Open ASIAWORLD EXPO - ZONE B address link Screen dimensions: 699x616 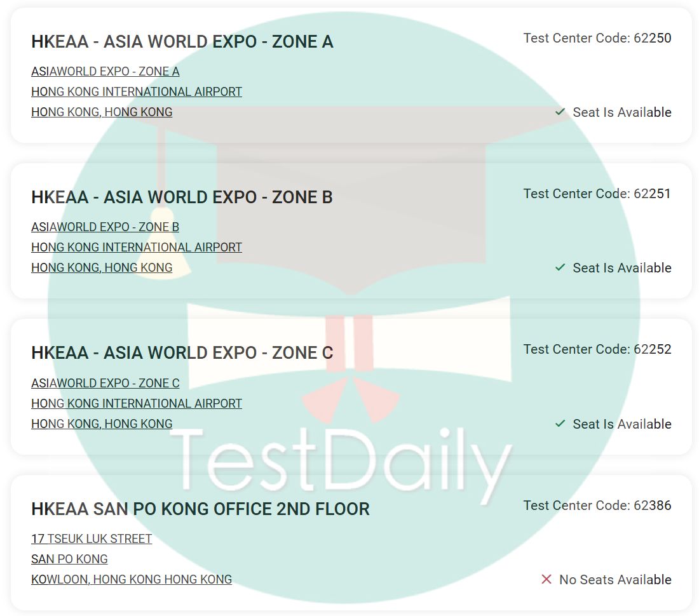tap(105, 227)
